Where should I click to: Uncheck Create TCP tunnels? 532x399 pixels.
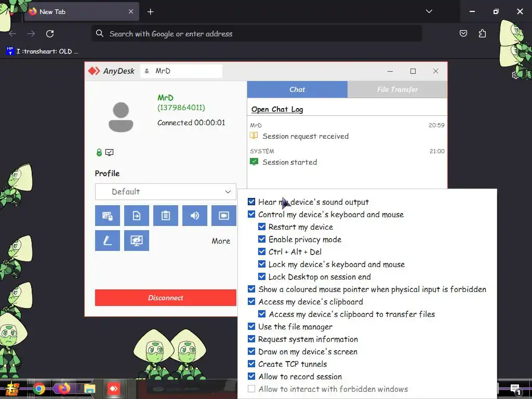(x=251, y=364)
